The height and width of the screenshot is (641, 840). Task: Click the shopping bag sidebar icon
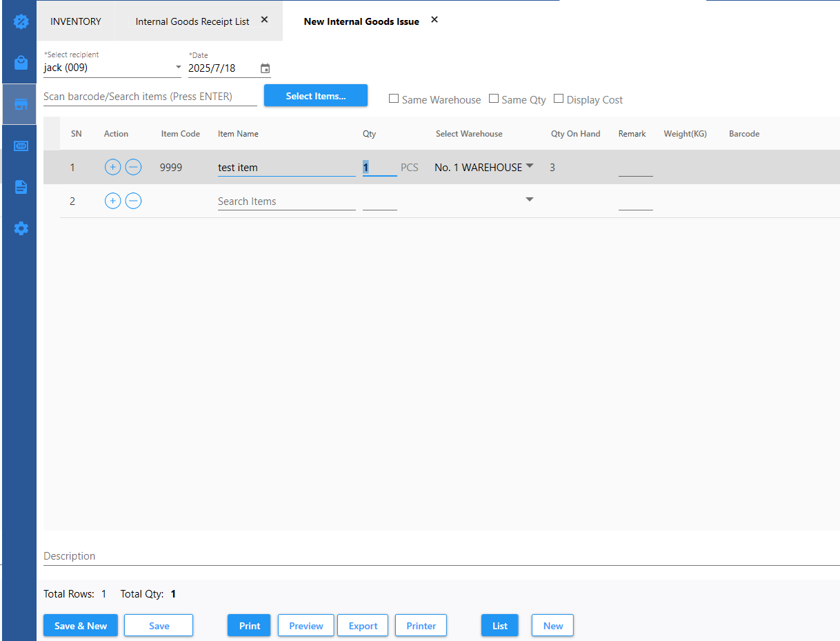coord(21,63)
